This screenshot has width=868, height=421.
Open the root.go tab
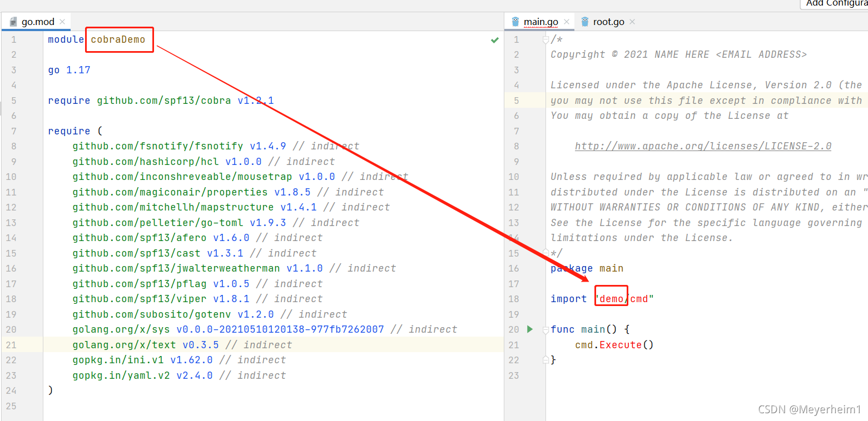coord(608,22)
